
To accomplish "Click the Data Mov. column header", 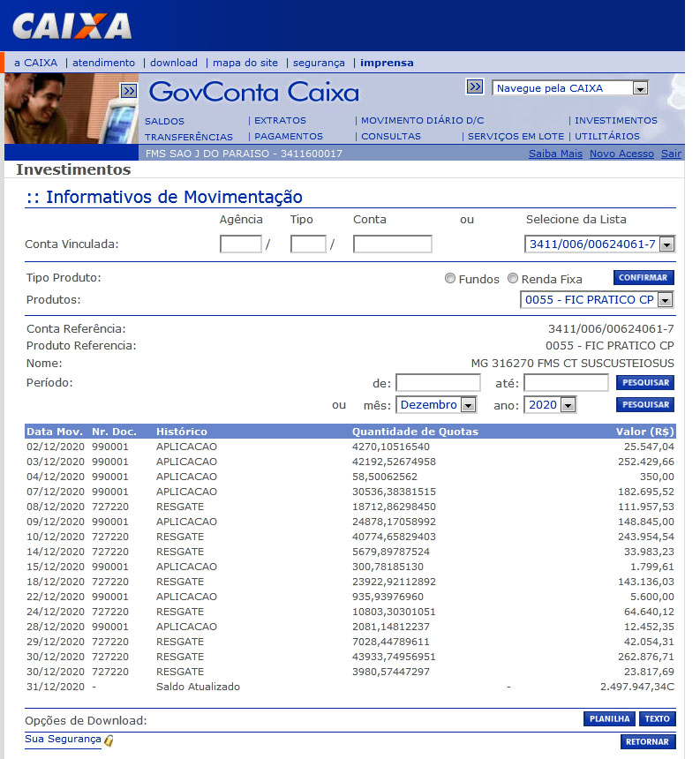I will tap(55, 432).
